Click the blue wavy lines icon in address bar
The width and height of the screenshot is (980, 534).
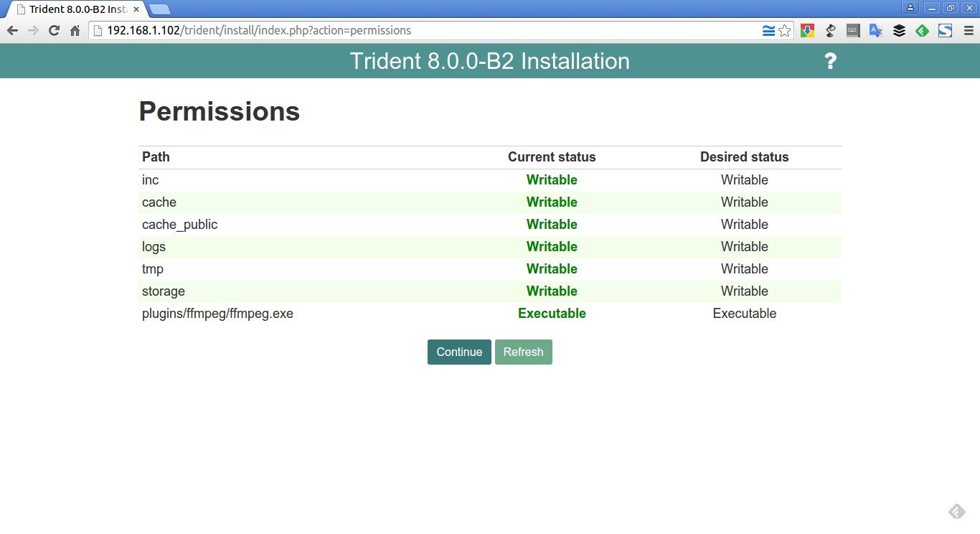(x=768, y=30)
